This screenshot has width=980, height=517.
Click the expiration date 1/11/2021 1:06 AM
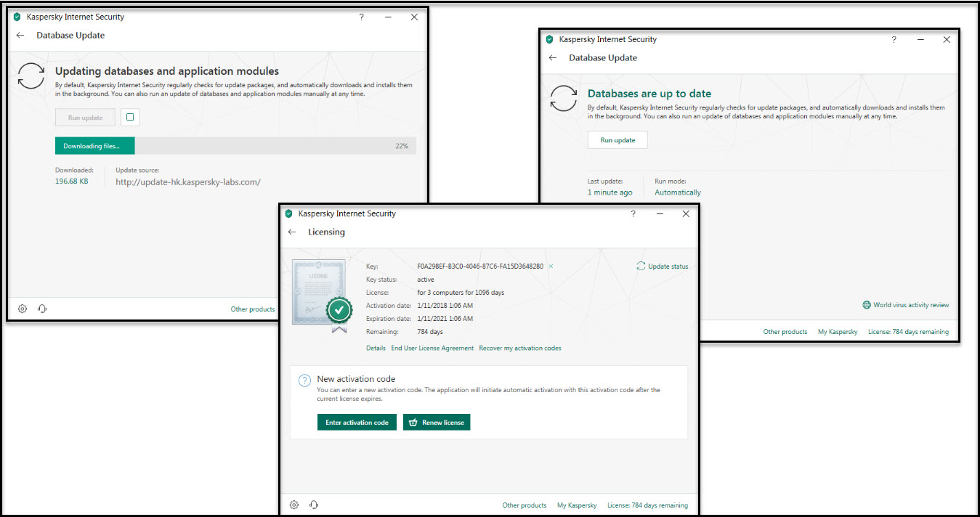(x=445, y=319)
